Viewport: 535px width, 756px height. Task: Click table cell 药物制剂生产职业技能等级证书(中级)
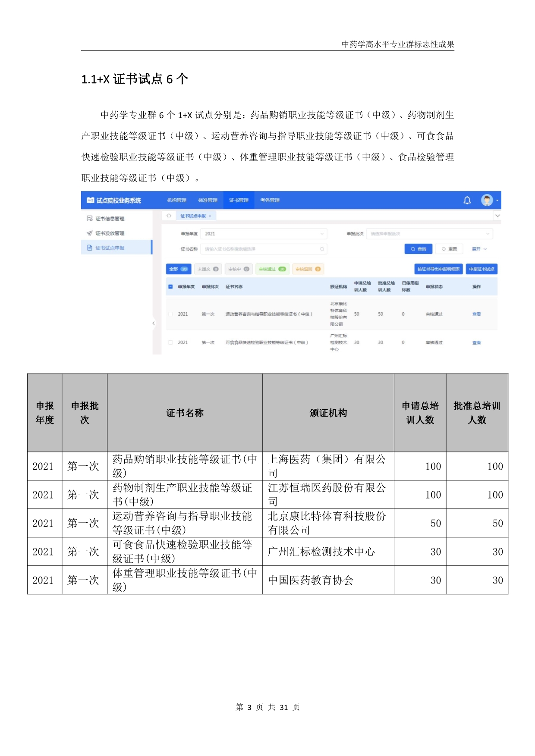point(185,495)
